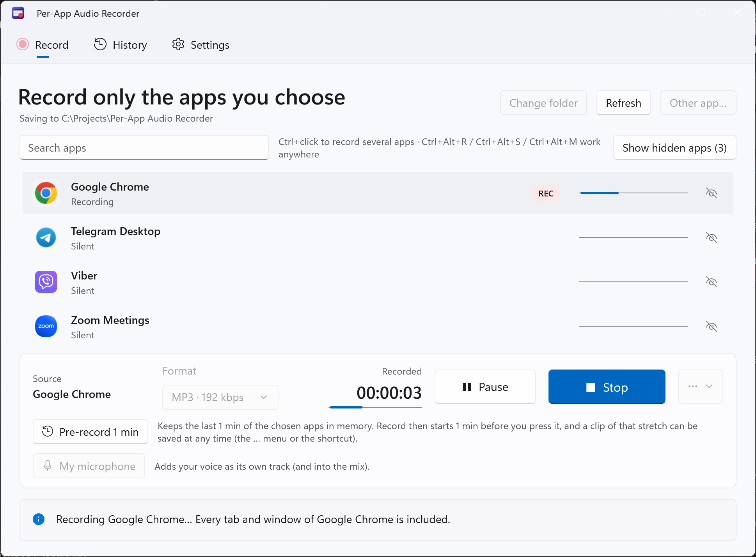Image resolution: width=756 pixels, height=557 pixels.
Task: Switch to the Record tab
Action: point(43,45)
